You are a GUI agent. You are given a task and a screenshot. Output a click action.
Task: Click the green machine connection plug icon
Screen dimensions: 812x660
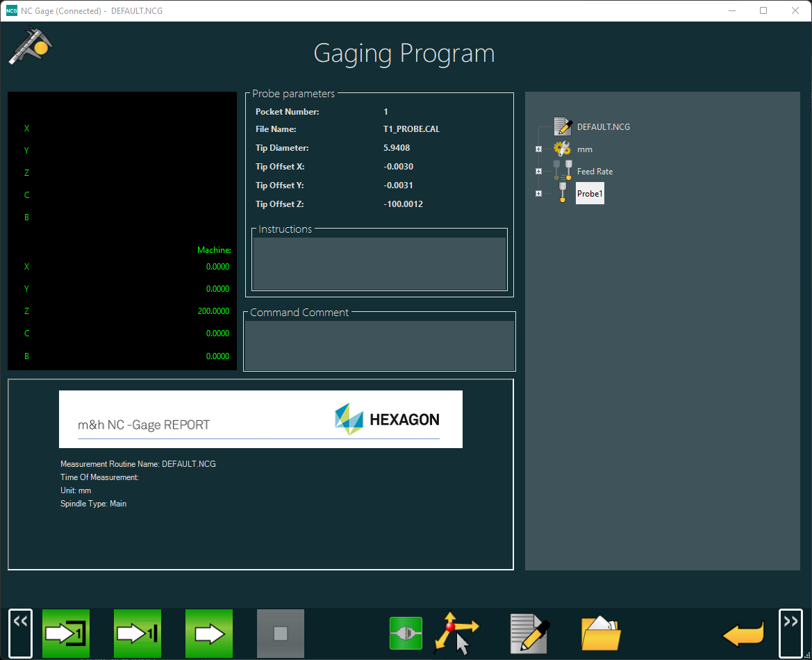(406, 634)
